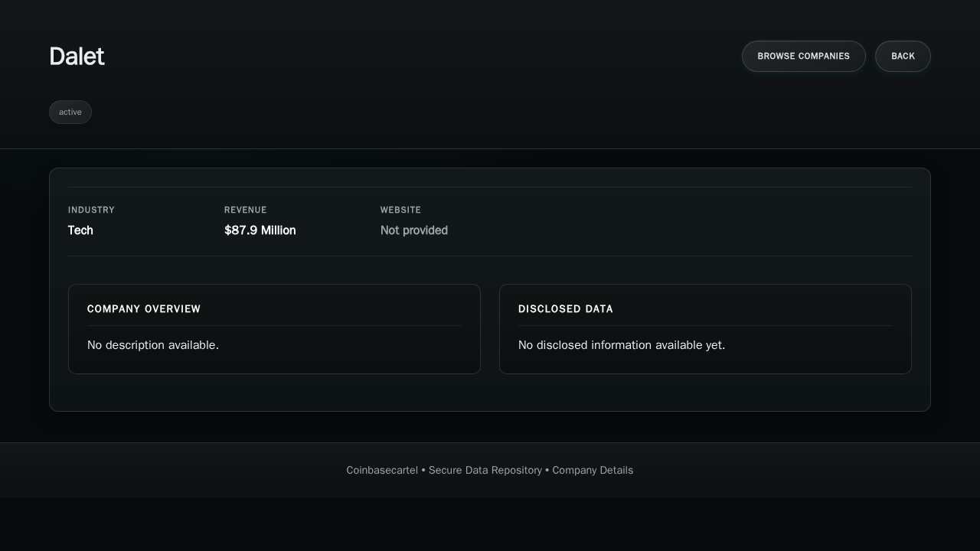Click the Disclosed Data heading
This screenshot has width=980, height=551.
(x=565, y=309)
